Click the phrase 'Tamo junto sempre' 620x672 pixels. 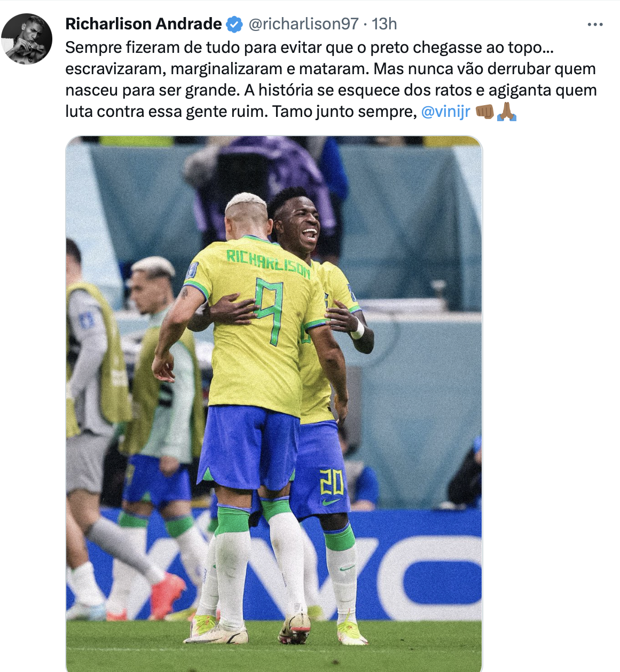pyautogui.click(x=344, y=112)
